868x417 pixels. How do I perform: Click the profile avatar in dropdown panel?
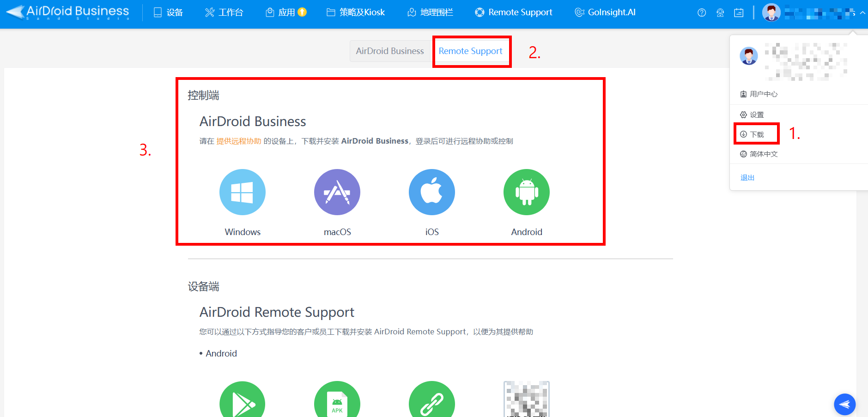749,56
